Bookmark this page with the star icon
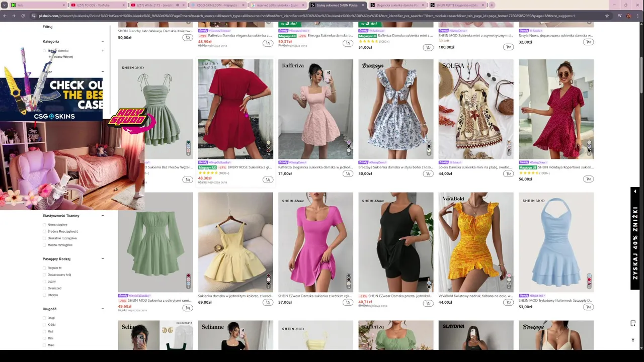Screen dimensions: 644x362 (x=607, y=16)
